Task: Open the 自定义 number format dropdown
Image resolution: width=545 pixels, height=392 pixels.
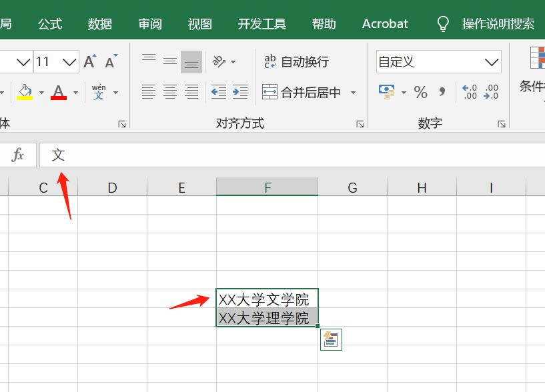Action: [492, 62]
